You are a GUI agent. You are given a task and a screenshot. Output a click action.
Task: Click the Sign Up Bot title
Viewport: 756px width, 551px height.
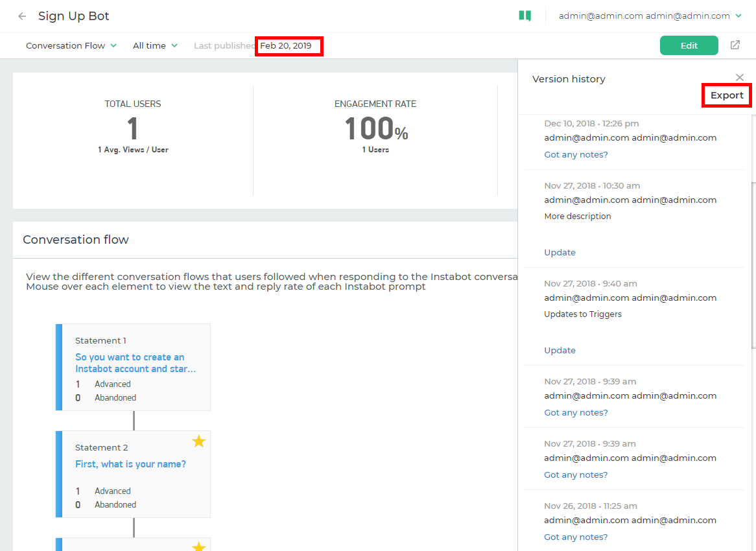click(74, 16)
